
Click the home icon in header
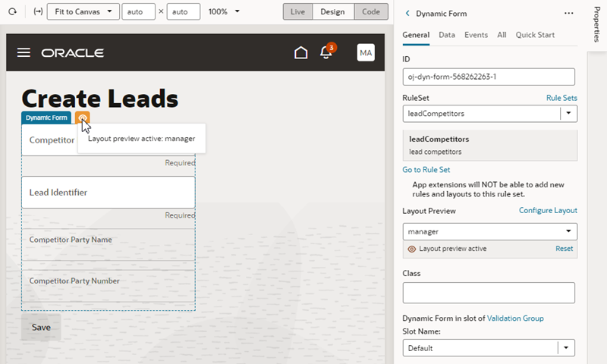(300, 52)
